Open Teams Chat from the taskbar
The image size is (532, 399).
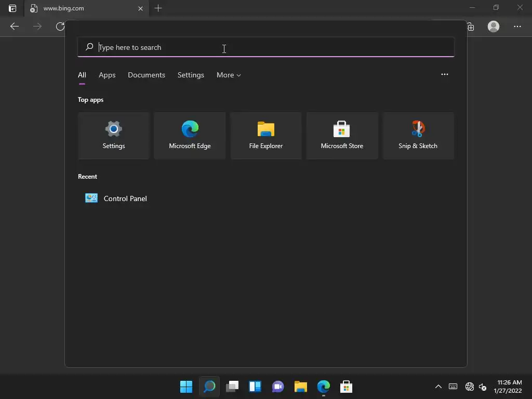click(x=278, y=387)
